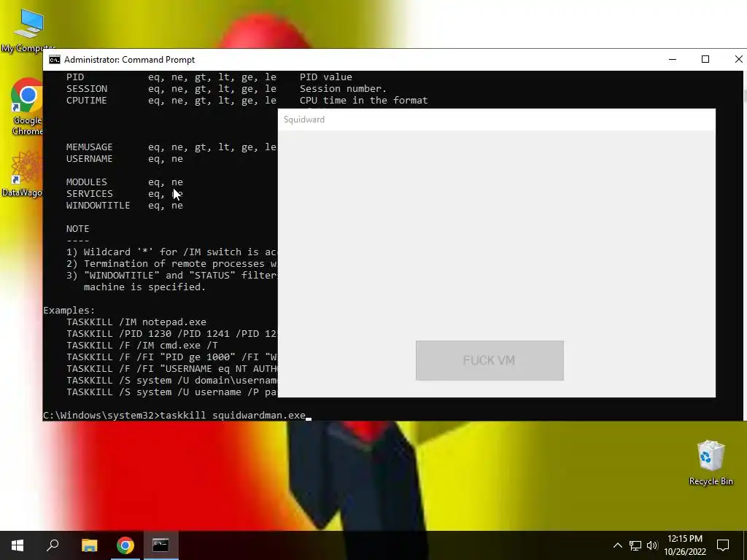
Task: Switch to Chrome in the taskbar
Action: (125, 545)
